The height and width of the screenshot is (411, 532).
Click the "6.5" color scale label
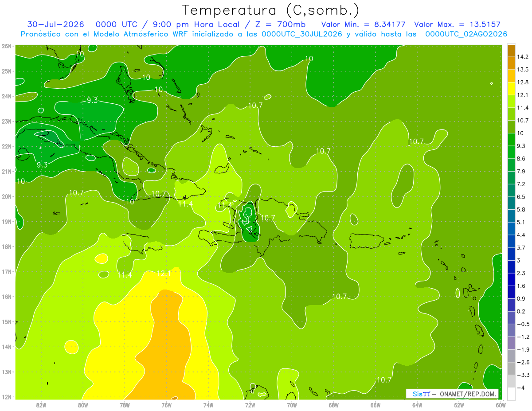(522, 197)
